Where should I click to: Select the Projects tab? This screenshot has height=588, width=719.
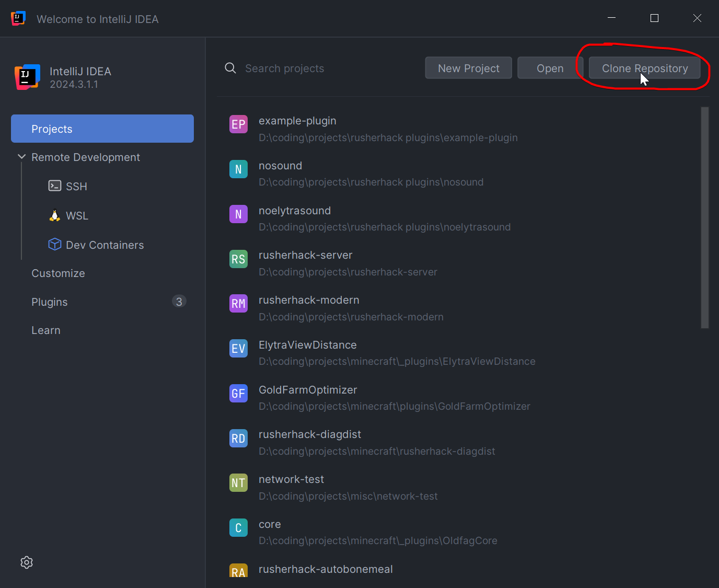102,129
